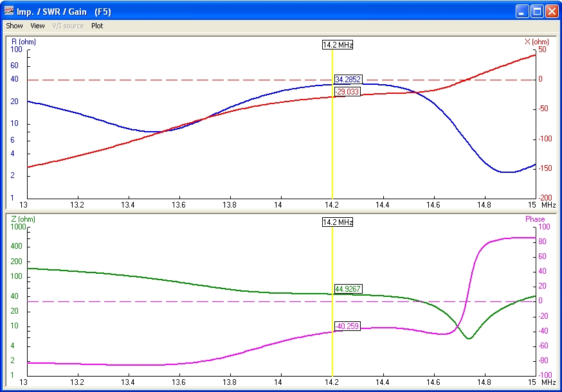
Task: Click the Z value 44.9267 readout
Action: click(348, 289)
